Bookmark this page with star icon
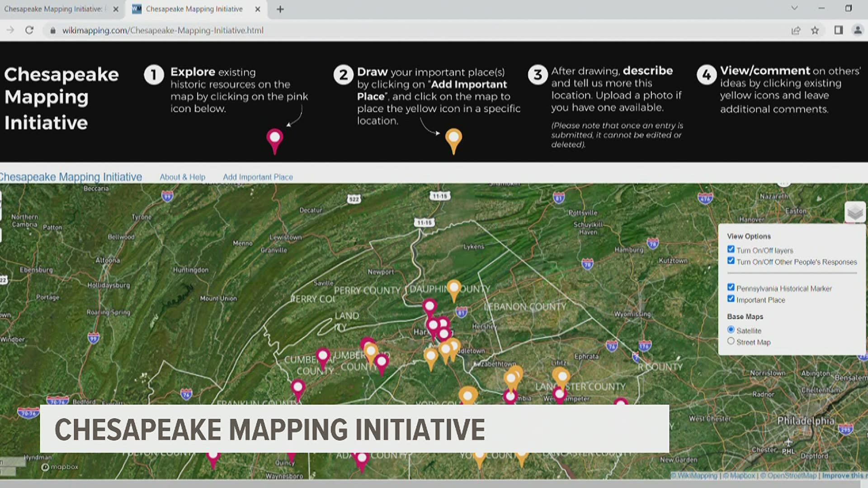This screenshot has height=488, width=868. click(x=815, y=30)
